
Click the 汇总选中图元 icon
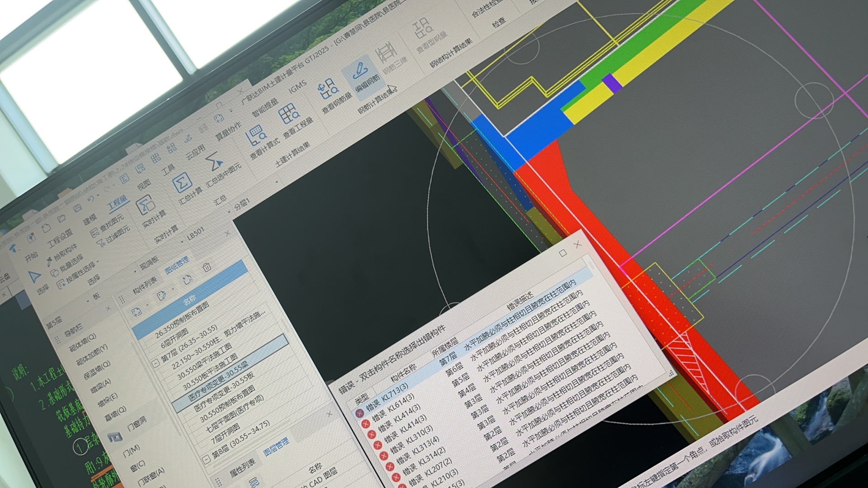213,161
